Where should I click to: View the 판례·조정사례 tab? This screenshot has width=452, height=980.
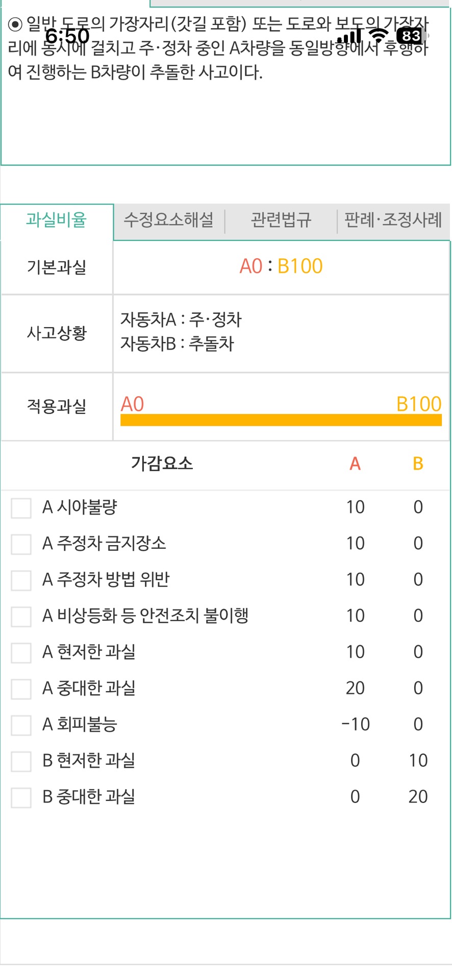point(393,220)
